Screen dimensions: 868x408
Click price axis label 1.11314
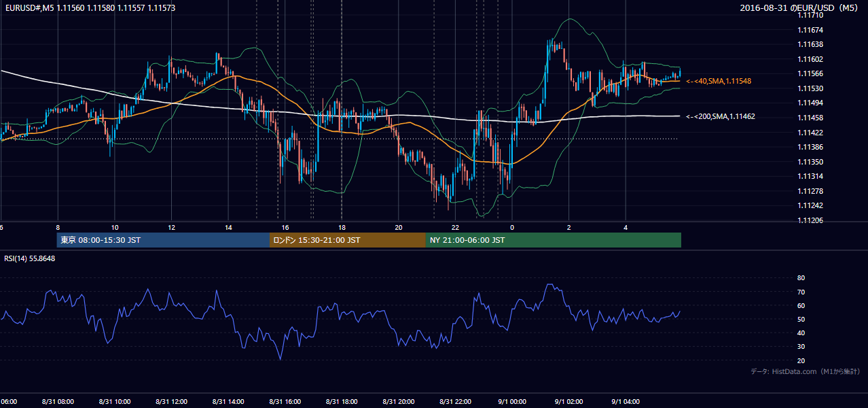click(810, 176)
